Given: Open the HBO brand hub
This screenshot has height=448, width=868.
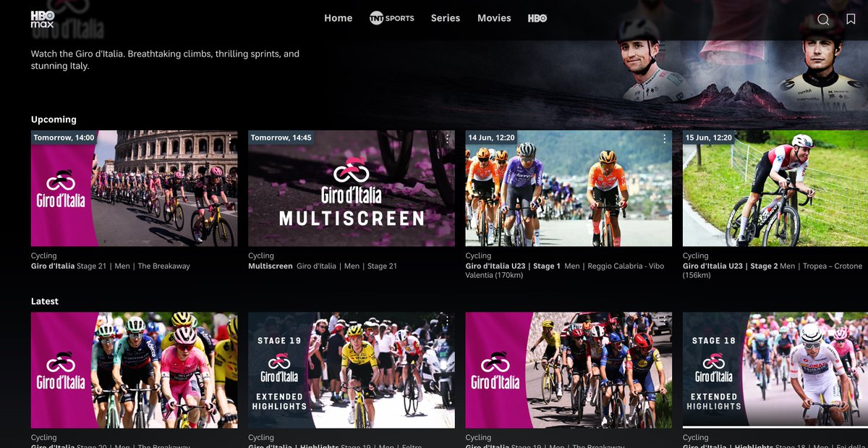Looking at the screenshot, I should [537, 18].
